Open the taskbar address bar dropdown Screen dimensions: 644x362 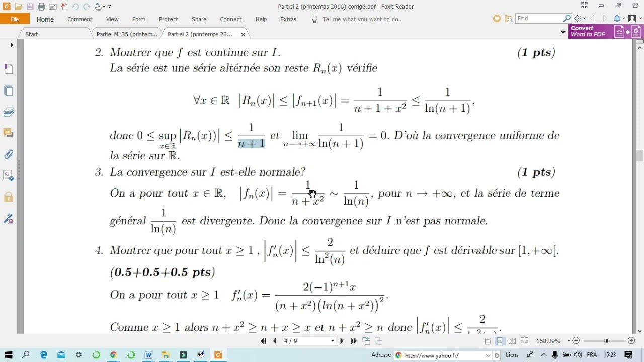488,355
